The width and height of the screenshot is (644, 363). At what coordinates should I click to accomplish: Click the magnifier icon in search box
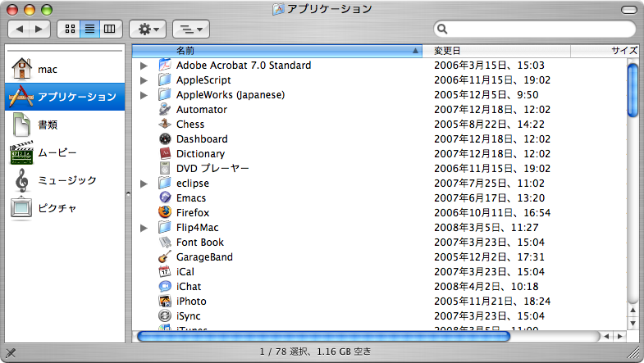coord(442,29)
